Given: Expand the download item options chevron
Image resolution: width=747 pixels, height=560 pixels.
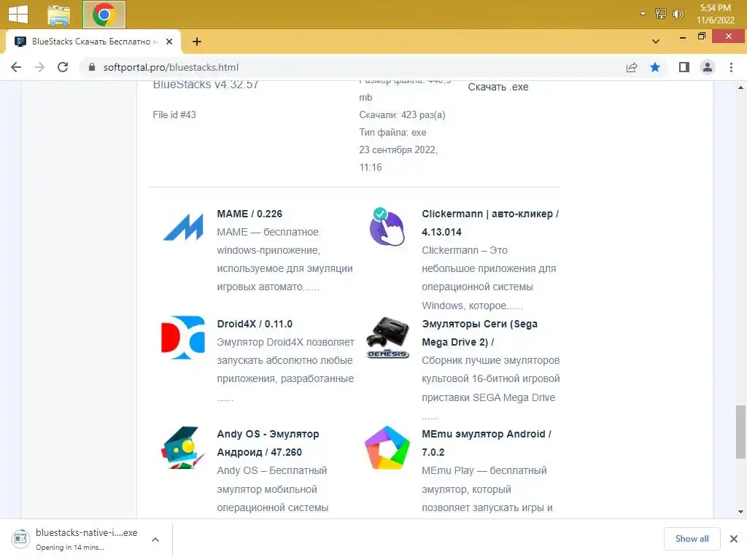Looking at the screenshot, I should pos(155,540).
